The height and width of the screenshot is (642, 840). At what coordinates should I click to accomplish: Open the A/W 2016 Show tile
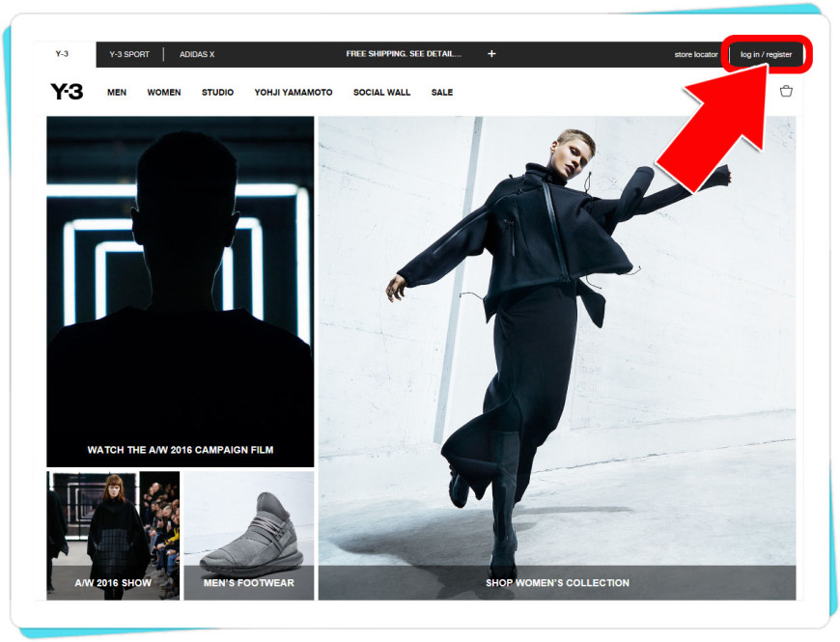tap(113, 536)
